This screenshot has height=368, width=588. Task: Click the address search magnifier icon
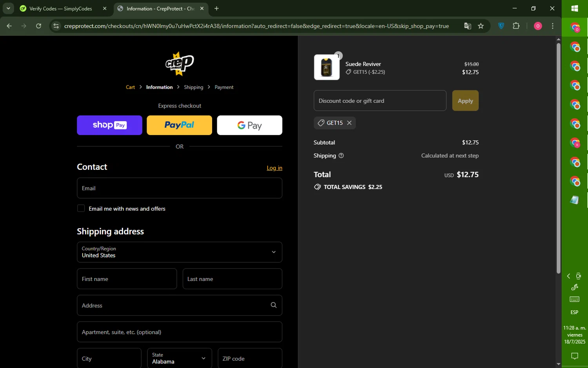tap(274, 305)
